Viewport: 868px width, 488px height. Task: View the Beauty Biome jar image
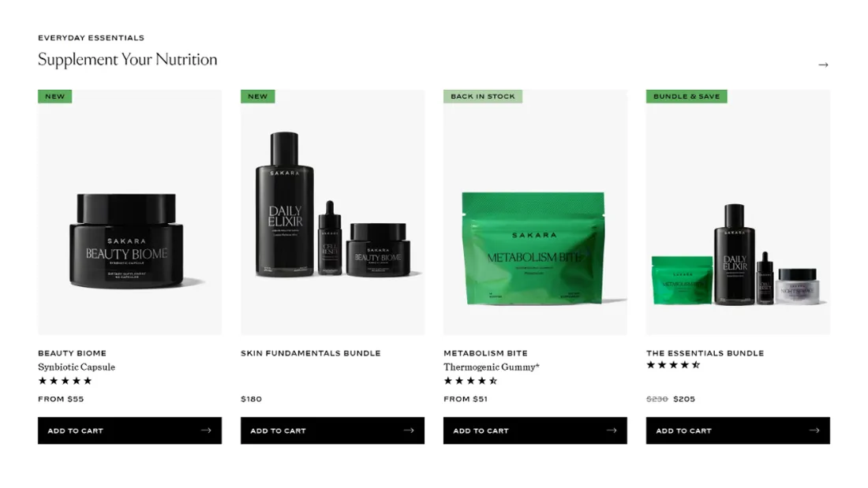[x=129, y=212]
